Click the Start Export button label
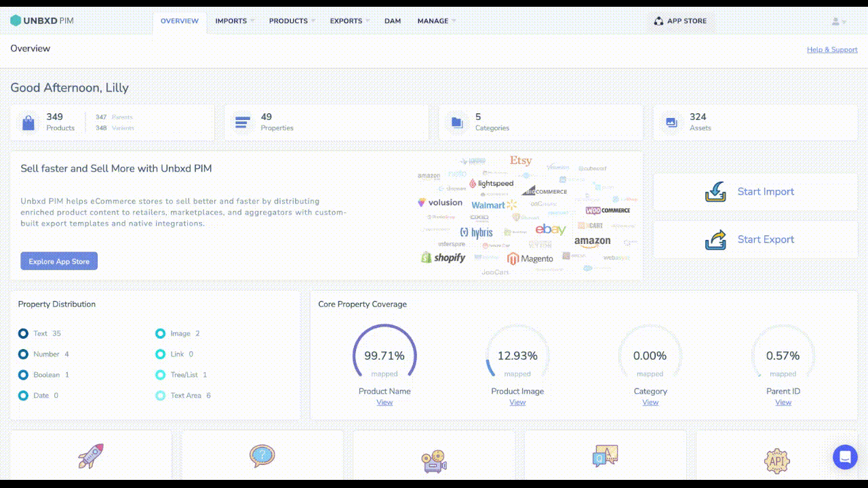Image resolution: width=868 pixels, height=488 pixels. pos(766,239)
